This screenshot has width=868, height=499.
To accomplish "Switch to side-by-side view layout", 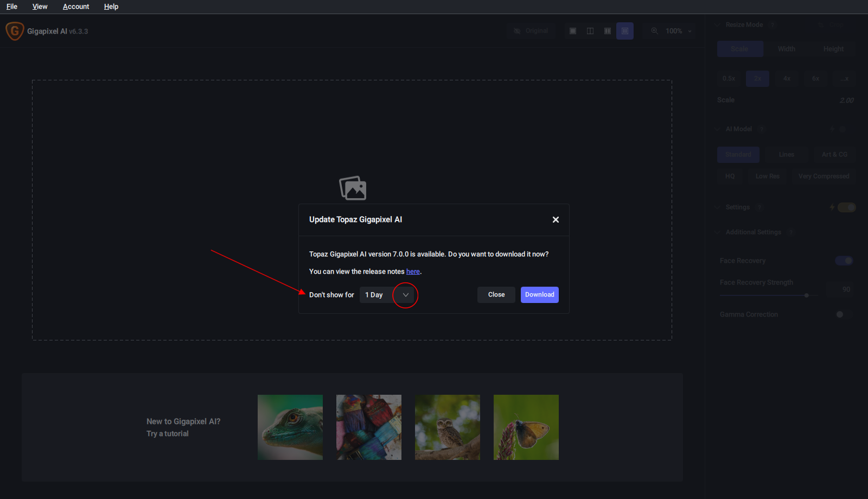I will [x=608, y=31].
